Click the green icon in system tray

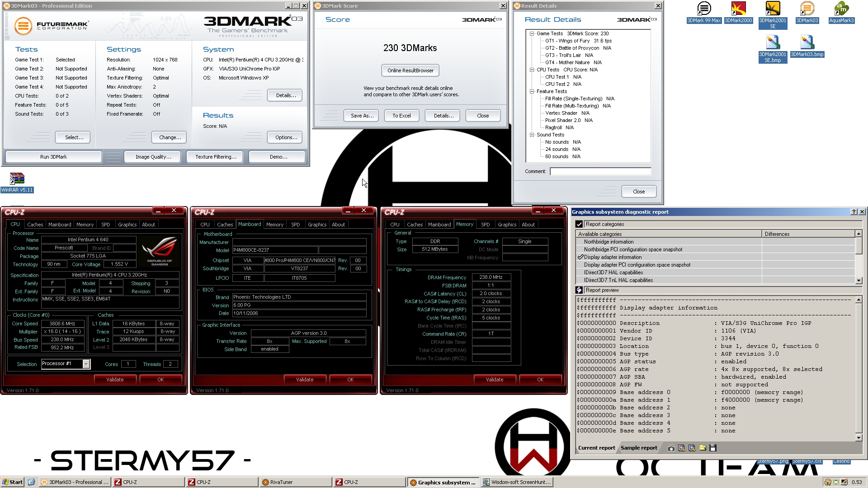(x=835, y=482)
